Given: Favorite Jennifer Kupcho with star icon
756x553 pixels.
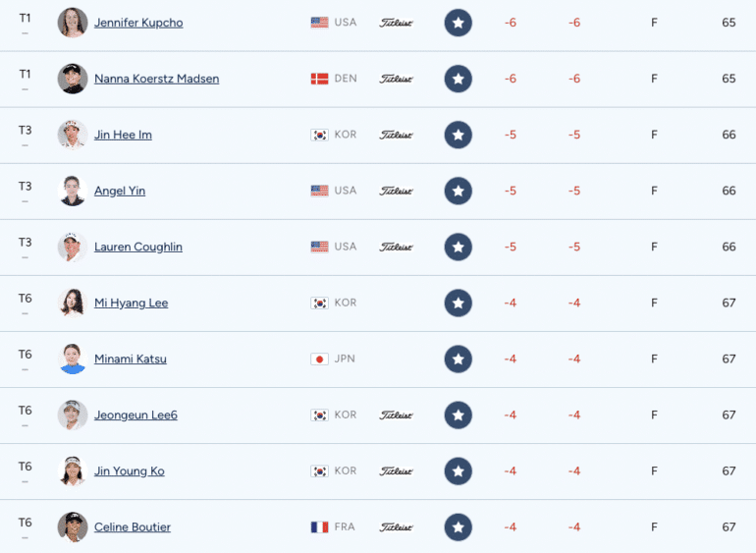Looking at the screenshot, I should tap(459, 23).
